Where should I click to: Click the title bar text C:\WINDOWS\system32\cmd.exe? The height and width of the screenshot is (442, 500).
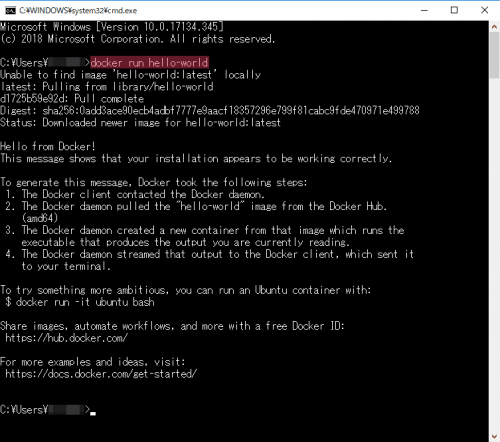tap(78, 11)
